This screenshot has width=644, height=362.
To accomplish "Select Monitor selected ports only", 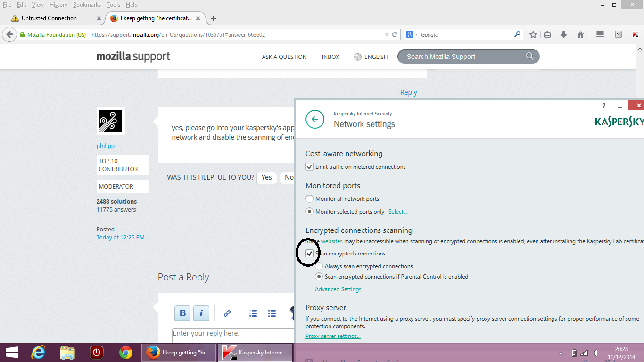I will [x=309, y=212].
